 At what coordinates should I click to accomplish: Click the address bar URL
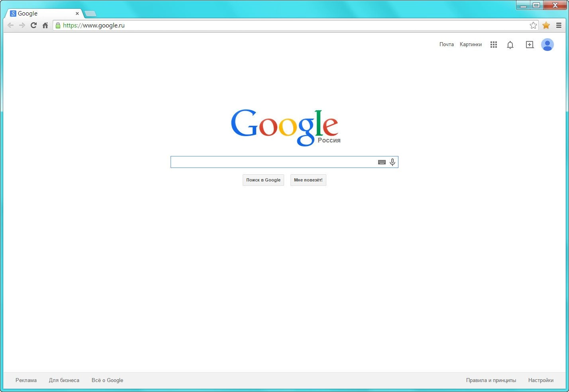pyautogui.click(x=94, y=25)
